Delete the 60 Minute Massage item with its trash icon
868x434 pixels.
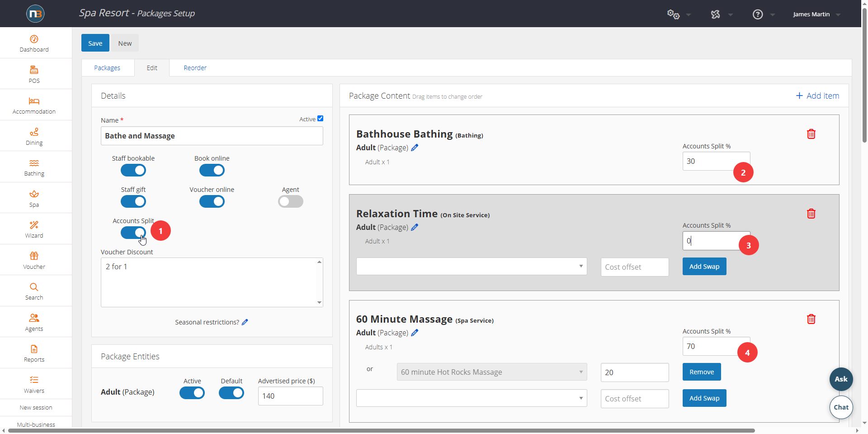(811, 319)
